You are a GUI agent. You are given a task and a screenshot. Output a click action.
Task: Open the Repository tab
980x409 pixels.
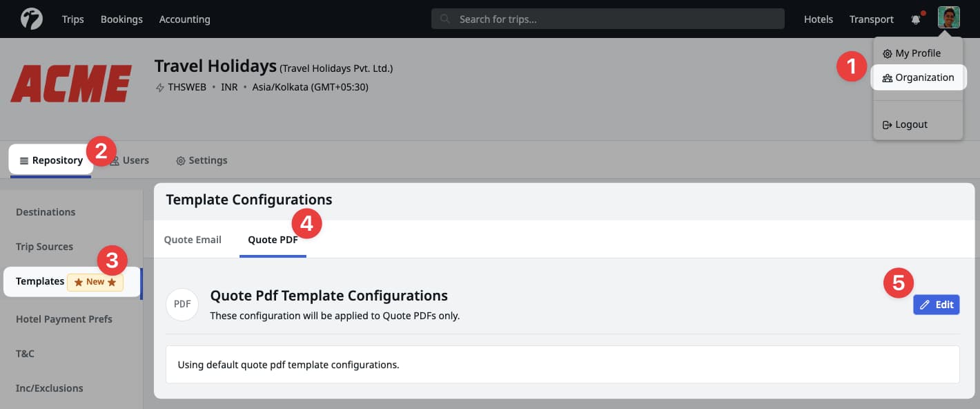[51, 160]
